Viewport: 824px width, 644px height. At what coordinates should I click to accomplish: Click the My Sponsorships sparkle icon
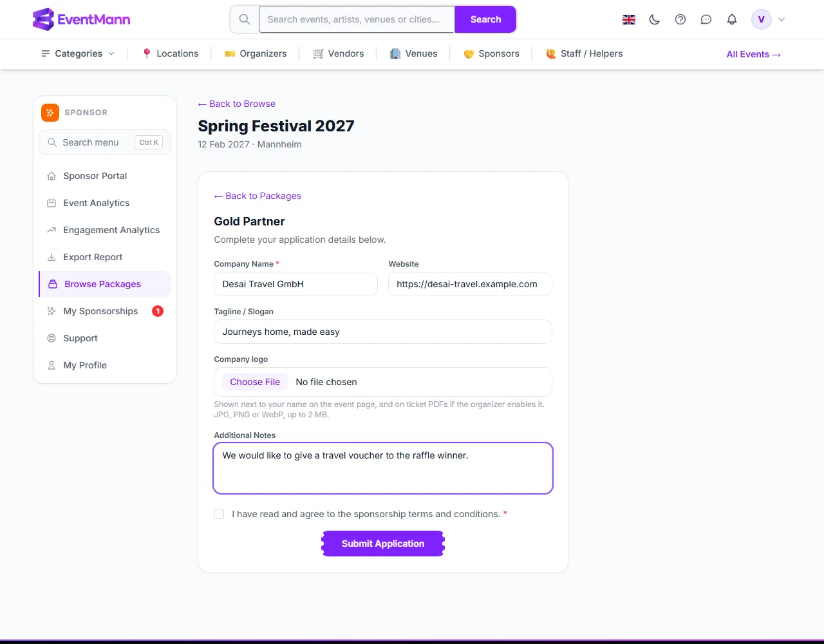point(51,311)
